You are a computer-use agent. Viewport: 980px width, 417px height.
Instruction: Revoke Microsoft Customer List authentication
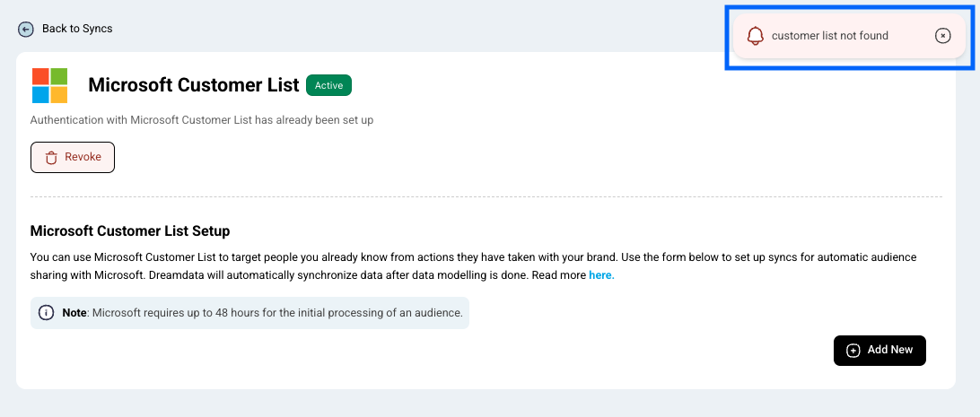[73, 157]
